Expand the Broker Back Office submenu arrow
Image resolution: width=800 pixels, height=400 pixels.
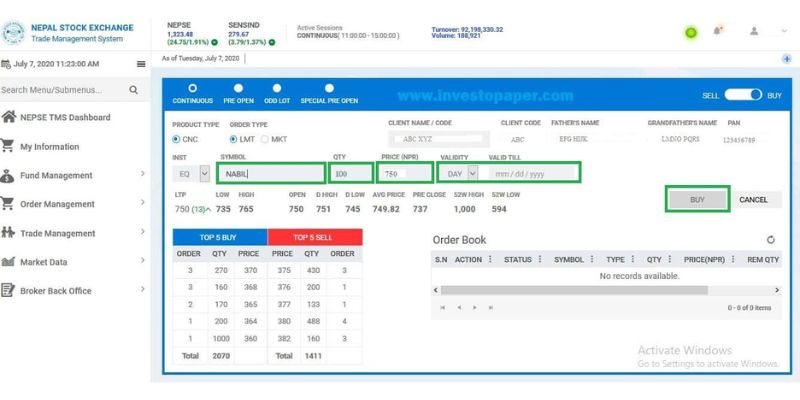[143, 289]
